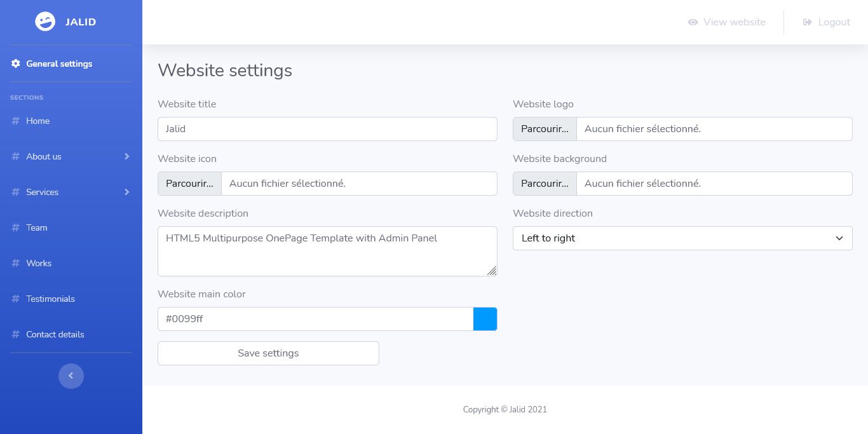Click the Jalid smiley logo icon
868x434 pixels.
[x=45, y=22]
